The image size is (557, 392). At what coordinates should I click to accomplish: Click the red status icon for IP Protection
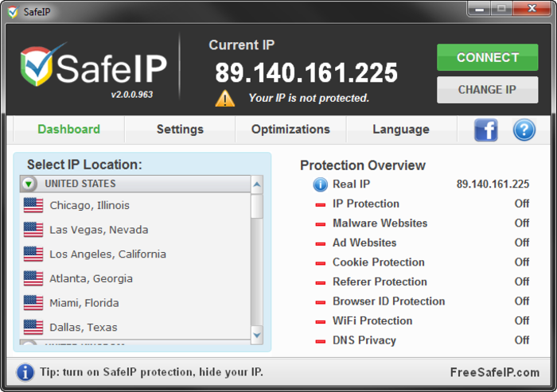pos(321,205)
